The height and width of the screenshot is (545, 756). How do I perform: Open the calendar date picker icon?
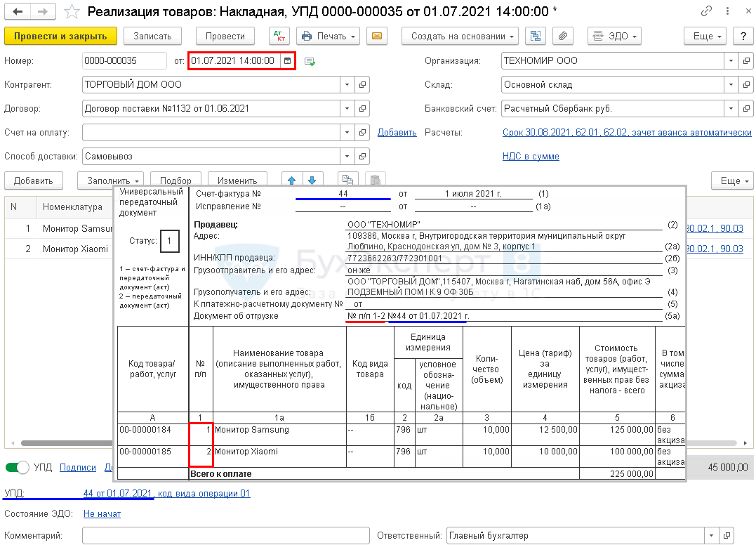pyautogui.click(x=287, y=61)
